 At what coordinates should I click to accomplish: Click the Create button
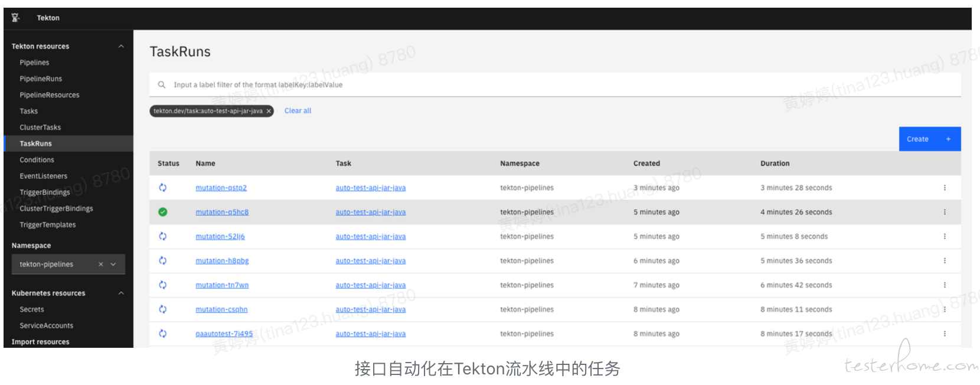click(x=930, y=139)
